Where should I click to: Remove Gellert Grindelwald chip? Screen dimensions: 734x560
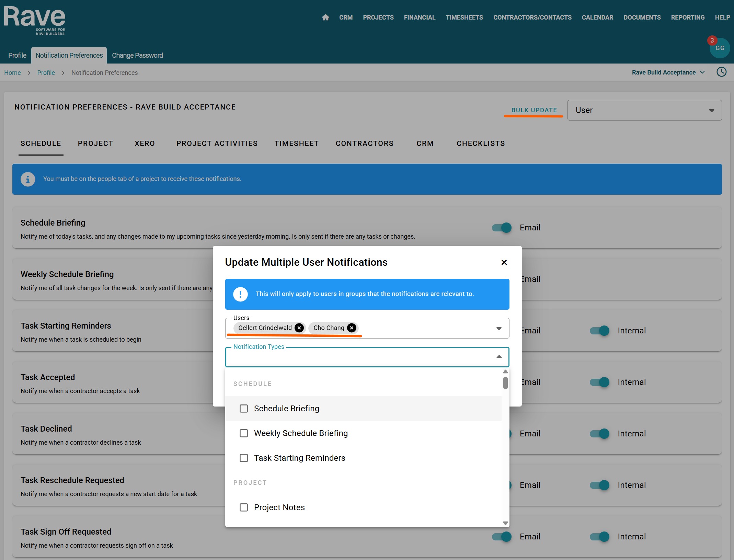point(299,328)
